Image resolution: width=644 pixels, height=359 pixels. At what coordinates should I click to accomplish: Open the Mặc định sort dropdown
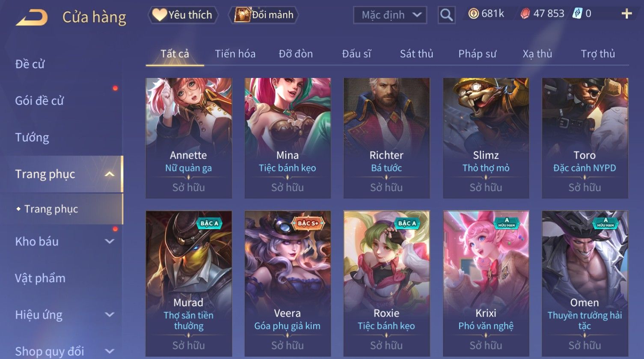[x=390, y=15]
